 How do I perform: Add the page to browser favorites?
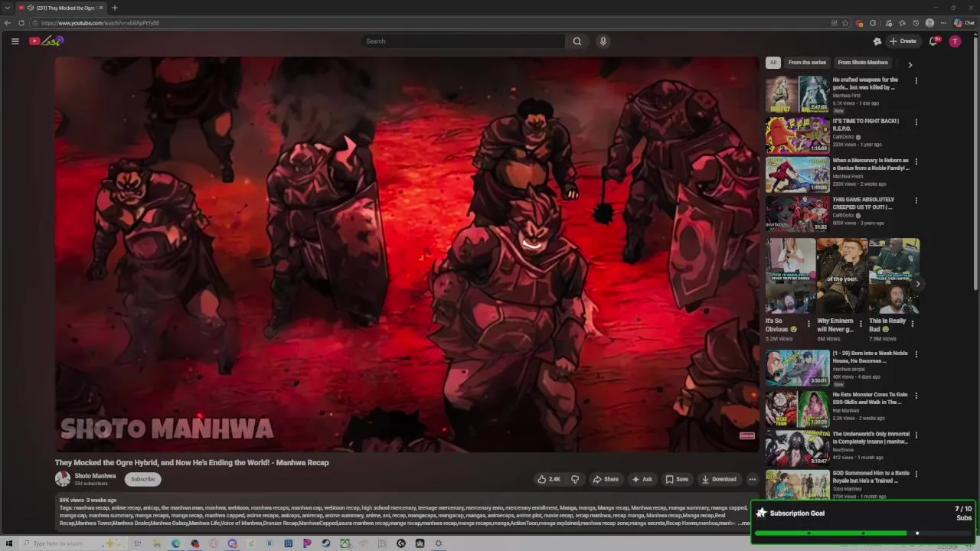coord(845,23)
